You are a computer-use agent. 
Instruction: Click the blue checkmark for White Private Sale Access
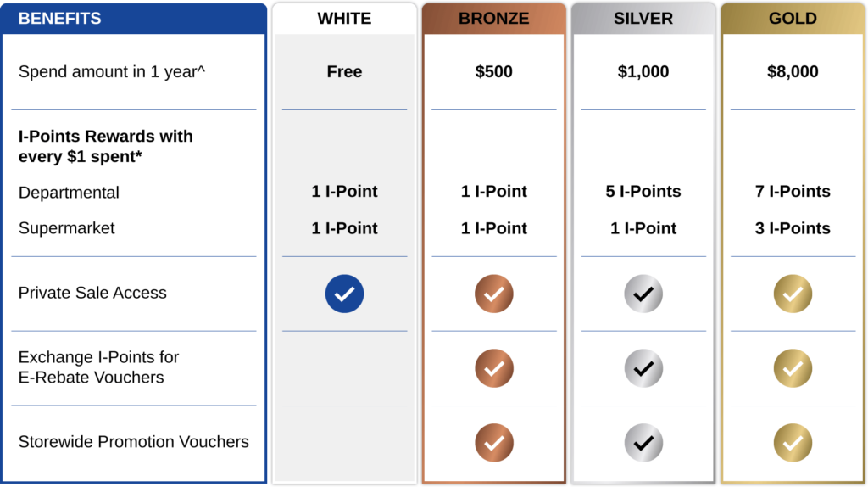344,294
